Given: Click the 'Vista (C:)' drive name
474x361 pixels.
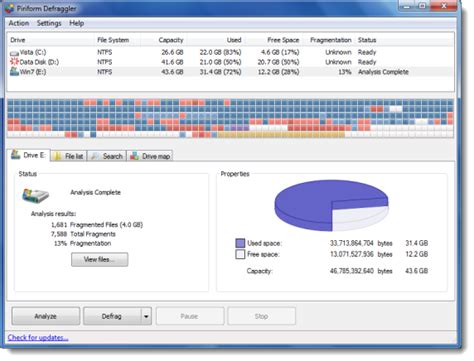Looking at the screenshot, I should [33, 52].
